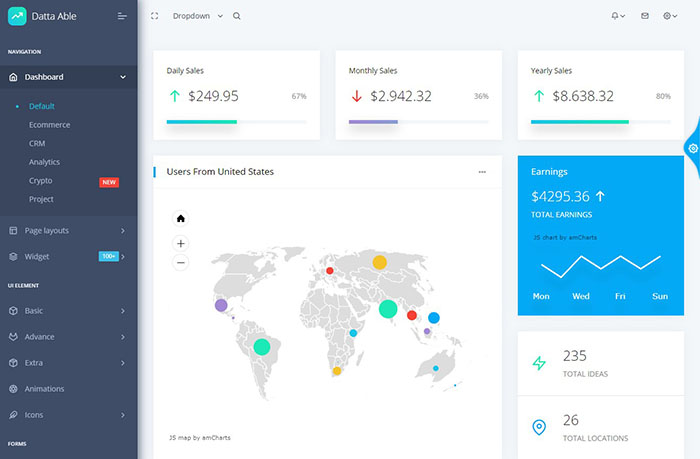Open the Animations link in sidebar
The image size is (700, 459).
coord(44,389)
